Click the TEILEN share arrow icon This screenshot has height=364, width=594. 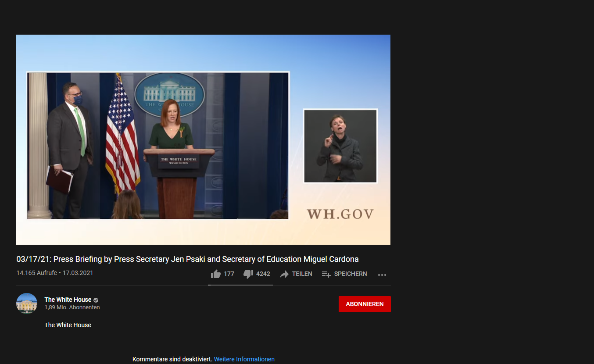[x=284, y=274]
